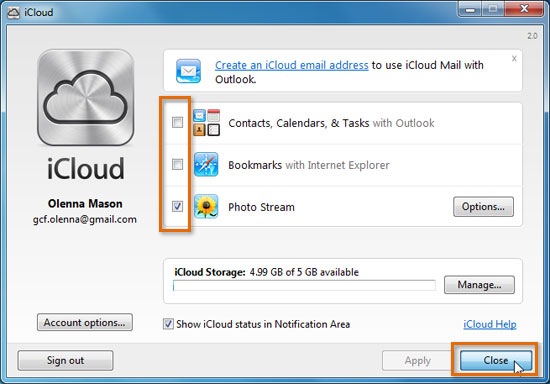Click the version number 2.0 text
550x384 pixels.
click(x=532, y=36)
